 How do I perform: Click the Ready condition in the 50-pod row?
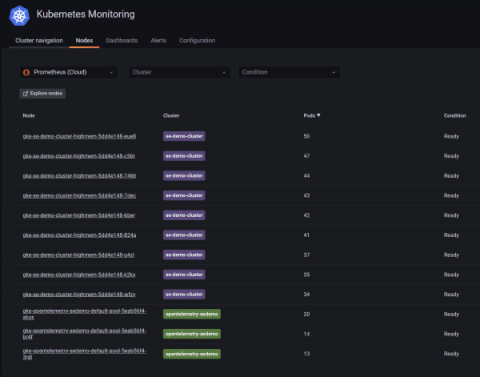451,136
